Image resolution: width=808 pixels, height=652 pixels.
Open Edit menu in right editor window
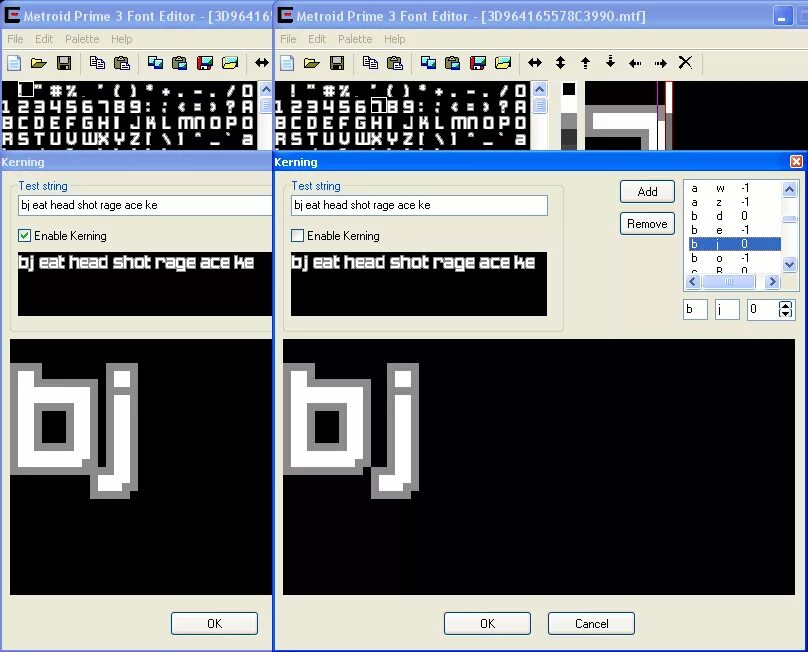click(x=317, y=39)
